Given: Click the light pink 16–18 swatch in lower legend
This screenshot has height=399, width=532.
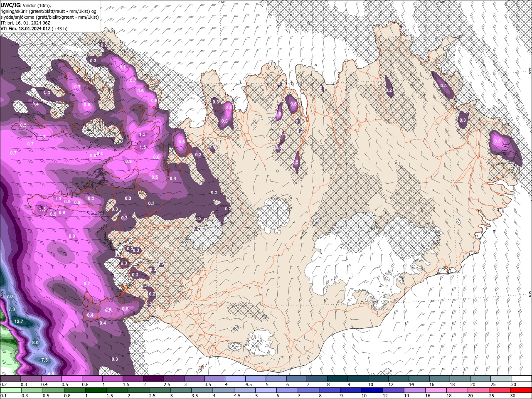Looking at the screenshot, I should pyautogui.click(x=436, y=390).
